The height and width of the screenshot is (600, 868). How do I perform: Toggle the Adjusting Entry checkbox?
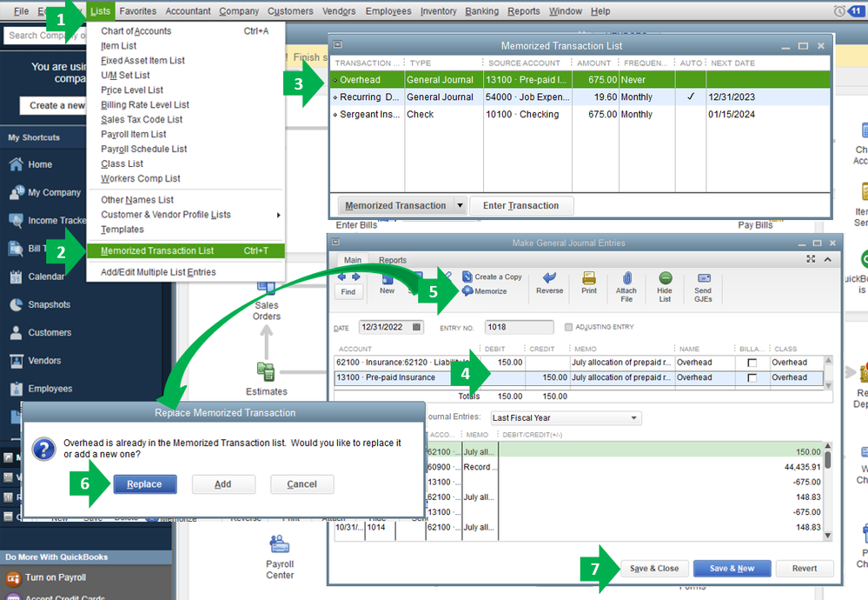568,327
